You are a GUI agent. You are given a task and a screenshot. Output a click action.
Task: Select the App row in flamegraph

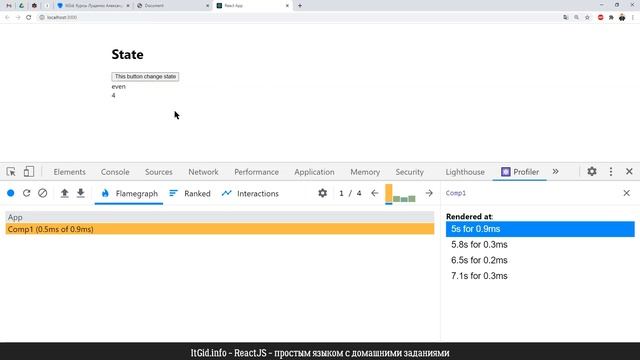point(220,217)
